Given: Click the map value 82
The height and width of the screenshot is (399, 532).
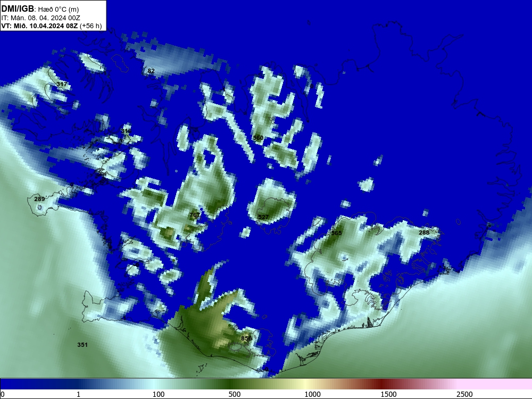Looking at the screenshot, I should tap(151, 71).
